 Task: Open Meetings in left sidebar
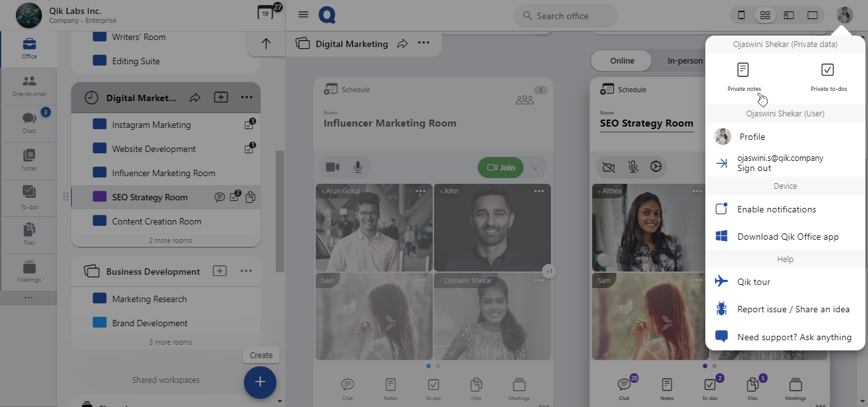29,271
